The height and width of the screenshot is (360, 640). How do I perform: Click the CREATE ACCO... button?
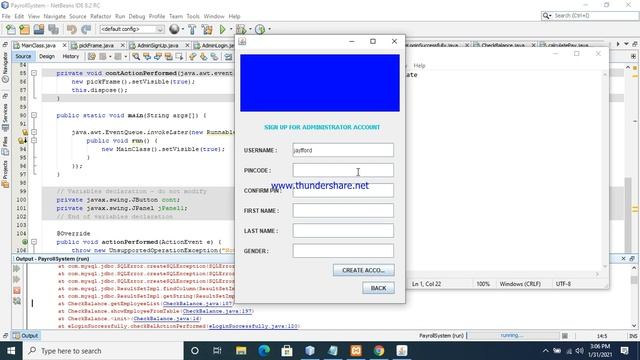(363, 270)
